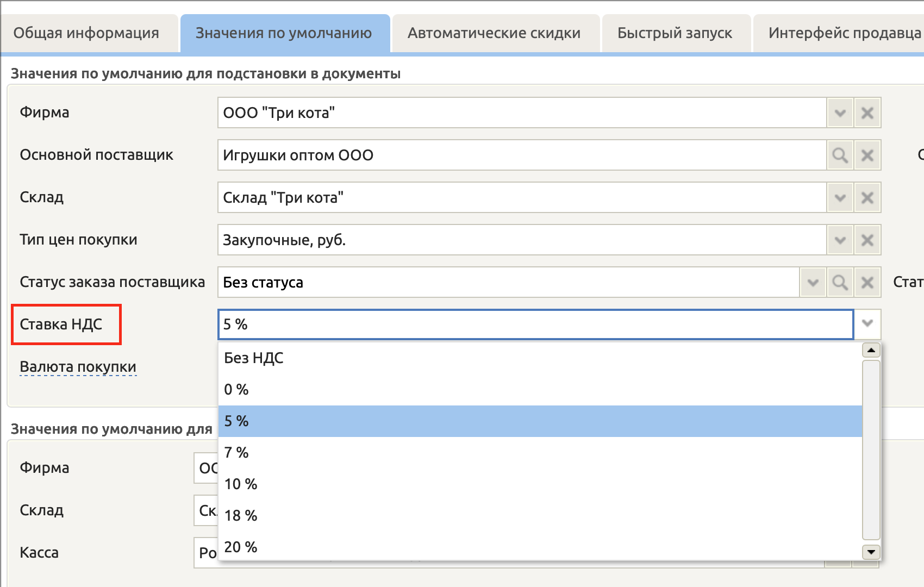Screen dimensions: 924x587
Task: Click scroll up arrow in НДС list
Action: (871, 351)
